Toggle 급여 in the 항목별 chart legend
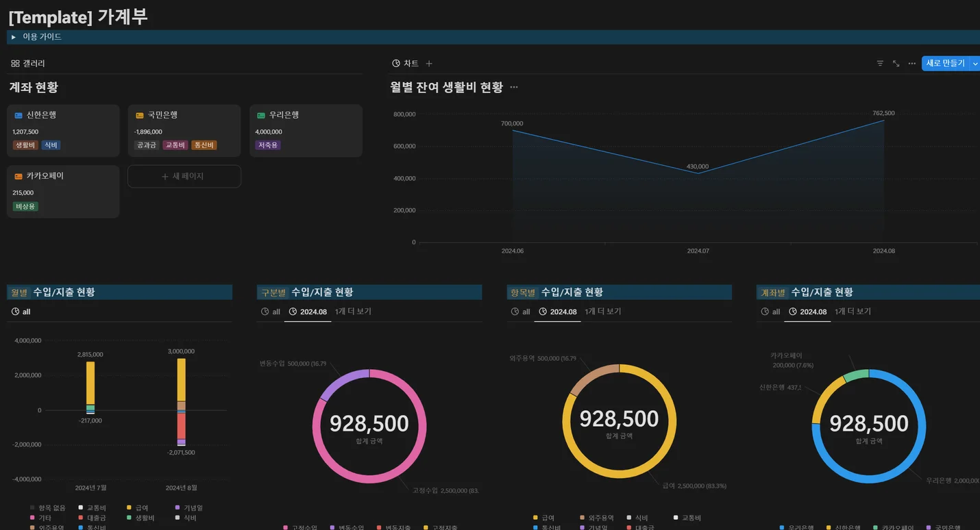Screen dimensions: 980x530 [x=543, y=518]
